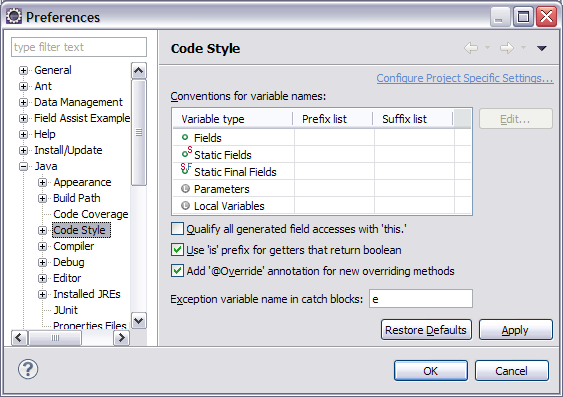Expand the Code Style tree node
This screenshot has width=563, height=397.
42,230
